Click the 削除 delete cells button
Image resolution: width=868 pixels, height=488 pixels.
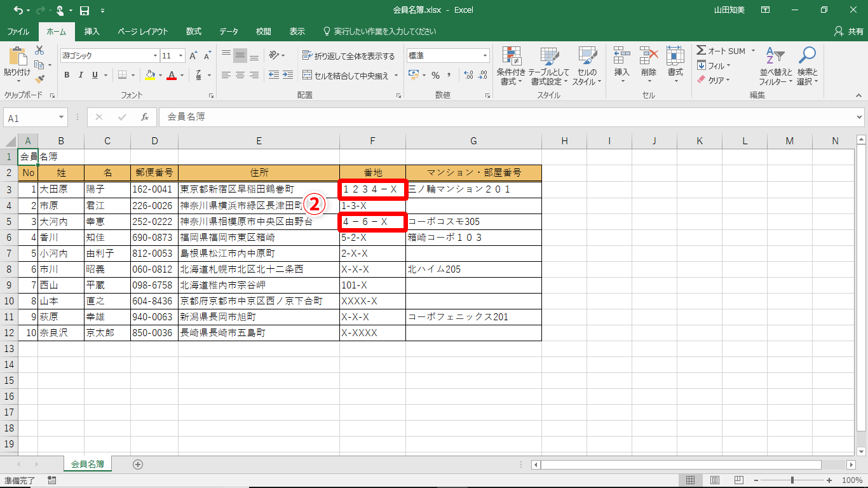tap(649, 66)
